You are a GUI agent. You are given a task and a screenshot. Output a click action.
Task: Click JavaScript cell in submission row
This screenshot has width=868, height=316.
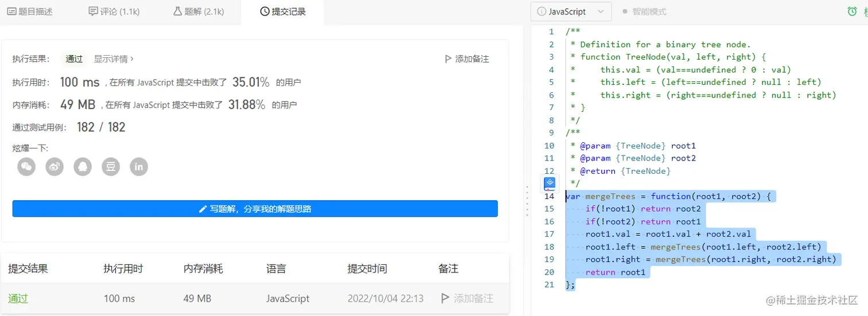288,298
